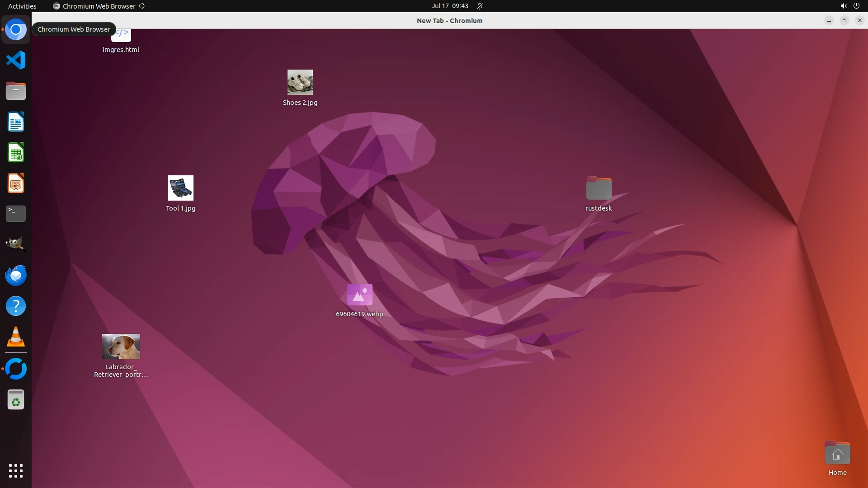Open system menu via volume icon
This screenshot has height=488, width=868.
[x=843, y=6]
